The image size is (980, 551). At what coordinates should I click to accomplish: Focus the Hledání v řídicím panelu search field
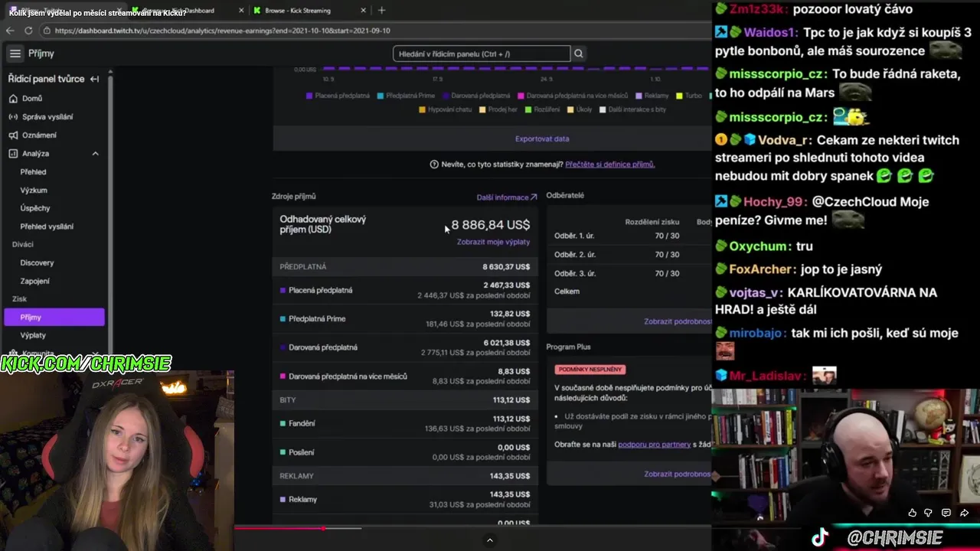coord(482,54)
